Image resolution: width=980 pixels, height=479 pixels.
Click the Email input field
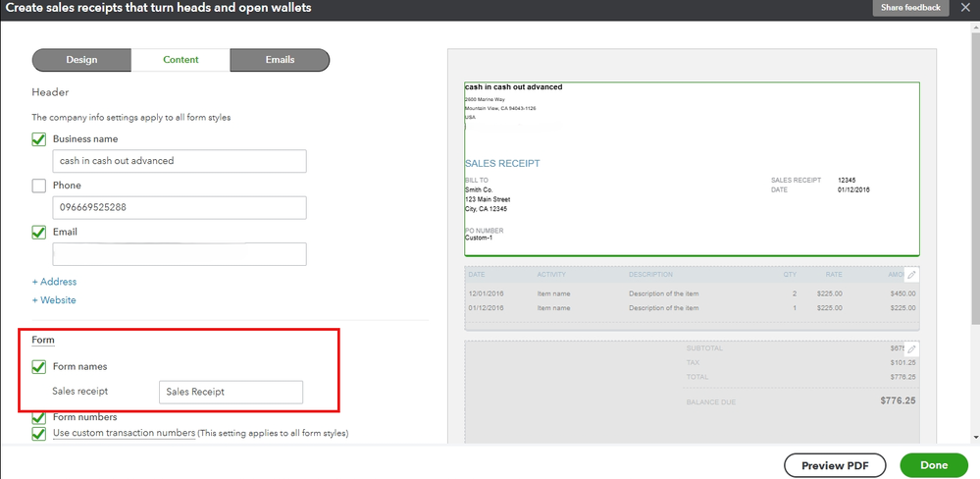(x=180, y=254)
